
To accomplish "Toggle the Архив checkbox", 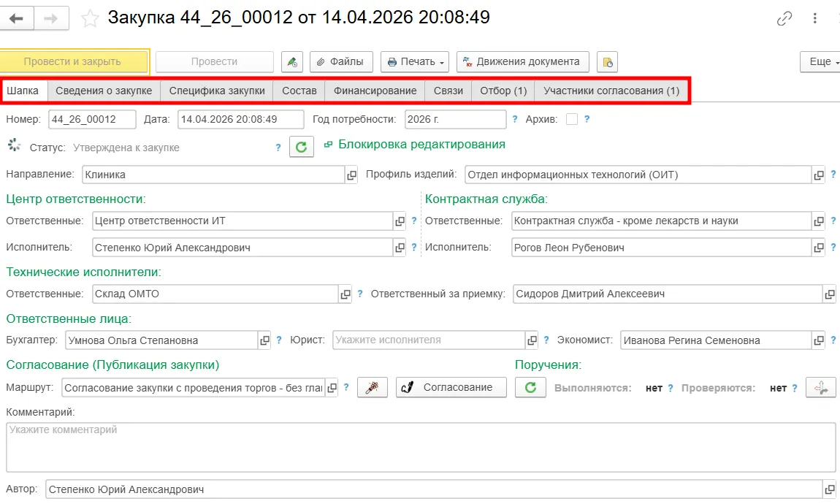I will pos(572,119).
